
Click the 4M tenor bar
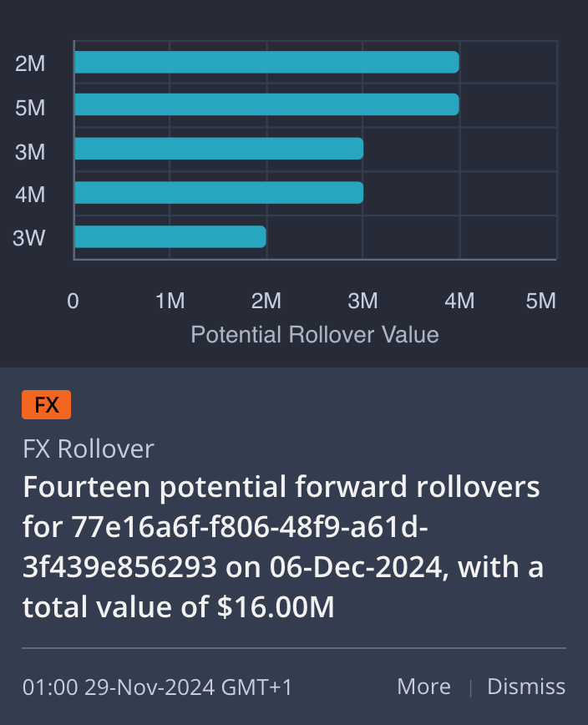point(219,193)
